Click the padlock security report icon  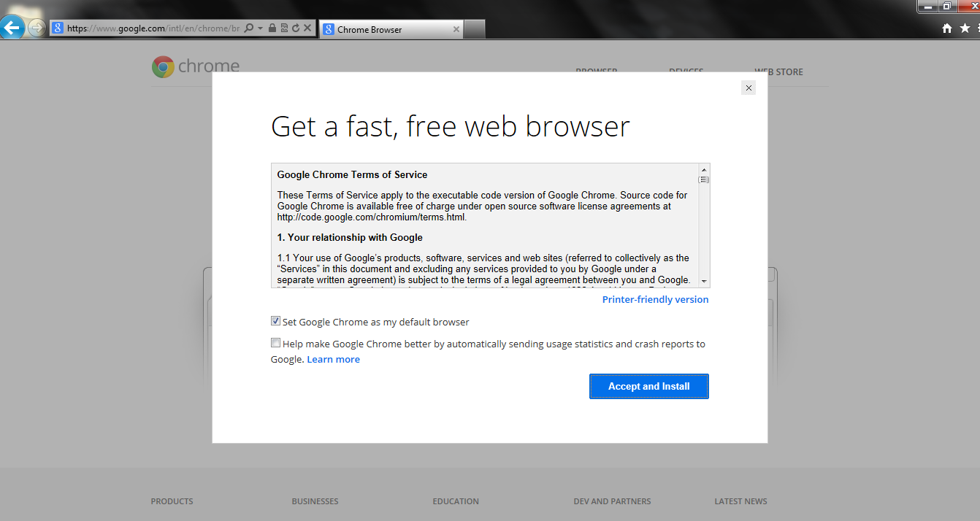tap(272, 28)
